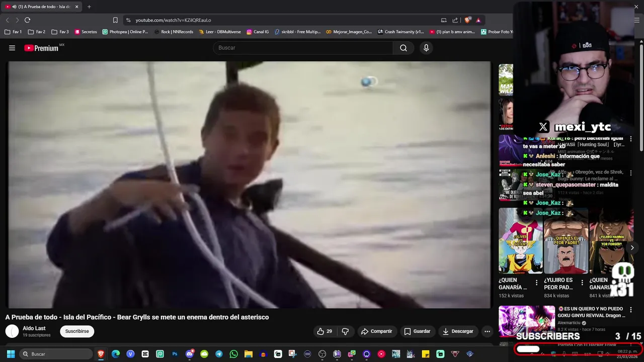The height and width of the screenshot is (362, 644).
Task: Open the Goku Ginyu Revival recommended video thumbnail
Action: tap(527, 321)
